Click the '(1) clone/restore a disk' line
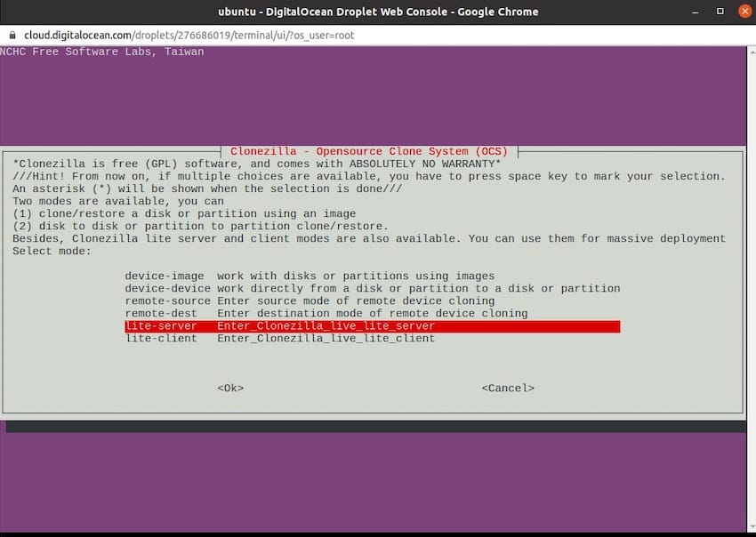Image resolution: width=756 pixels, height=537 pixels. (x=184, y=213)
